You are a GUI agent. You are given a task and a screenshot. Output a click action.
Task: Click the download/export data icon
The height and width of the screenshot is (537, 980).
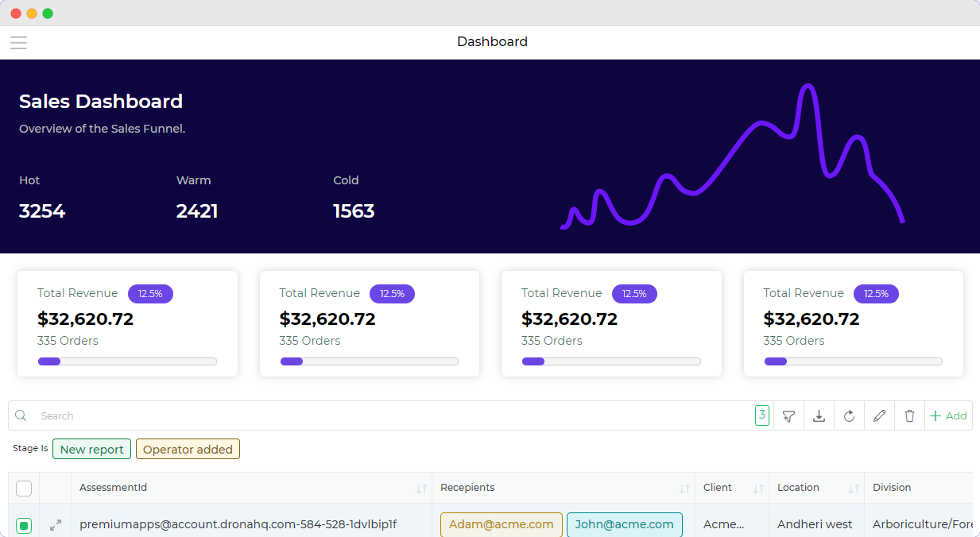pos(819,415)
